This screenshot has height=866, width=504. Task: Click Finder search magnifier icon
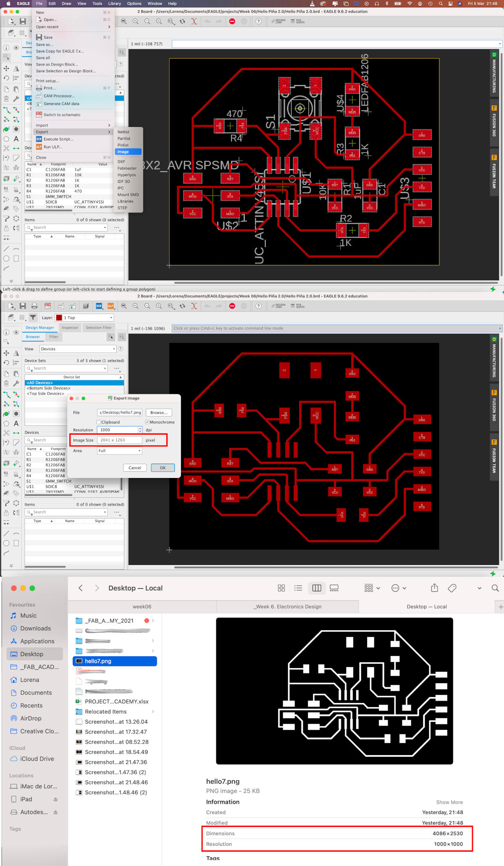[495, 588]
